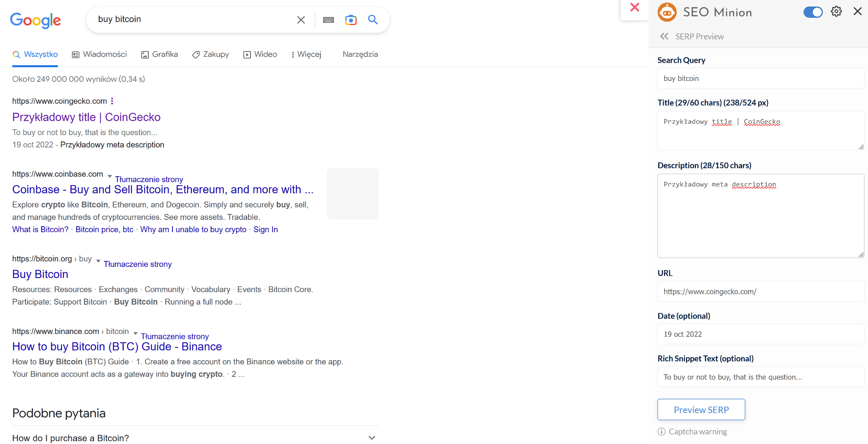Click 'Tłumaczenie strony' next to binance.com

(x=175, y=336)
